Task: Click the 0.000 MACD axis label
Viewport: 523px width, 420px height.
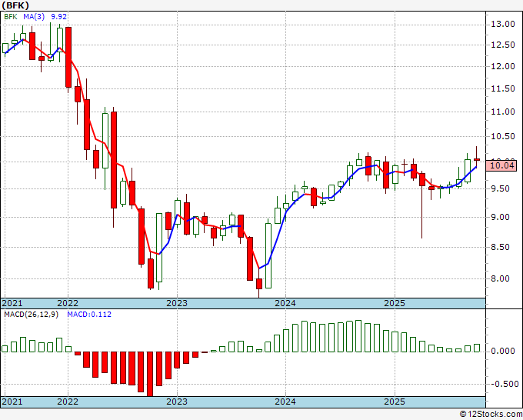Action: pos(503,352)
